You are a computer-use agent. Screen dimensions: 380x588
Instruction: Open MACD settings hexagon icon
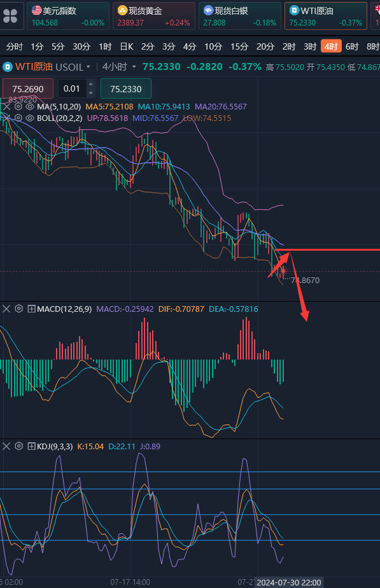(x=18, y=309)
